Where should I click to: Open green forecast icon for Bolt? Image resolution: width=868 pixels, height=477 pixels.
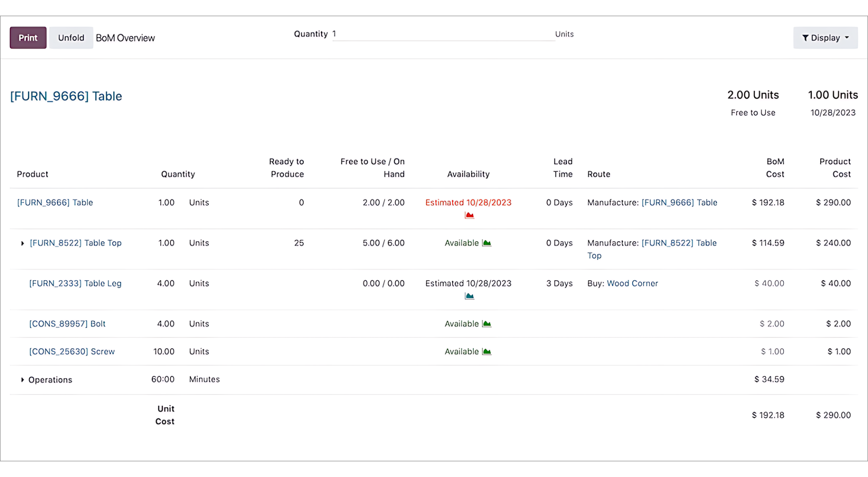[487, 324]
